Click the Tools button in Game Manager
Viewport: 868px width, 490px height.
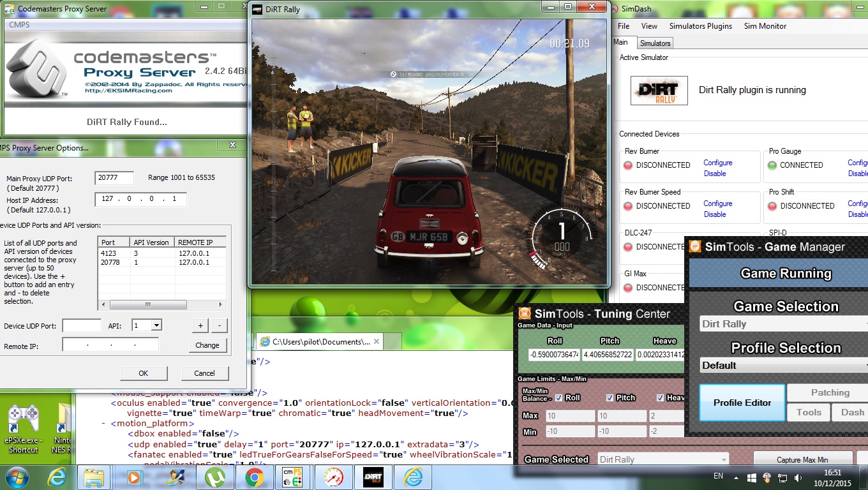(x=809, y=412)
